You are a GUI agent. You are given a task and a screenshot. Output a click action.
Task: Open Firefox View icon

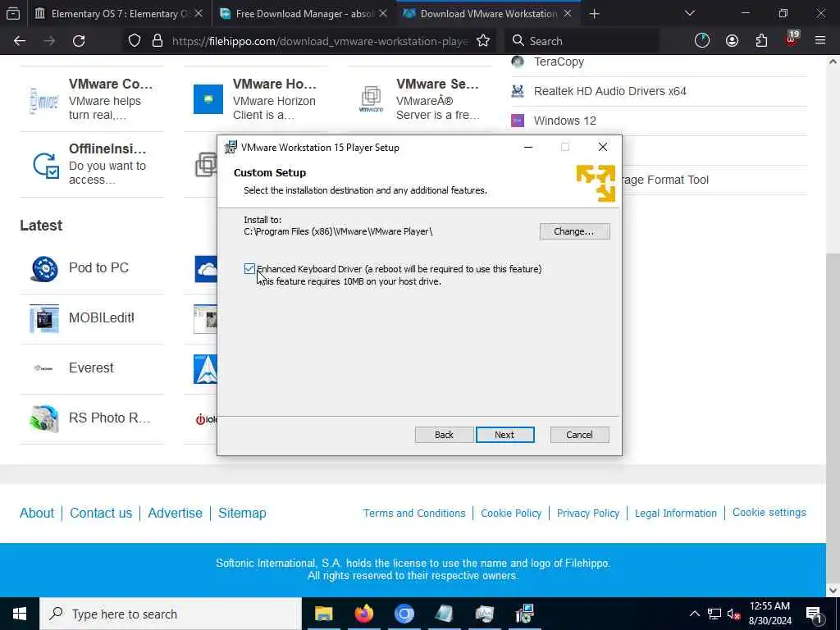(x=13, y=14)
